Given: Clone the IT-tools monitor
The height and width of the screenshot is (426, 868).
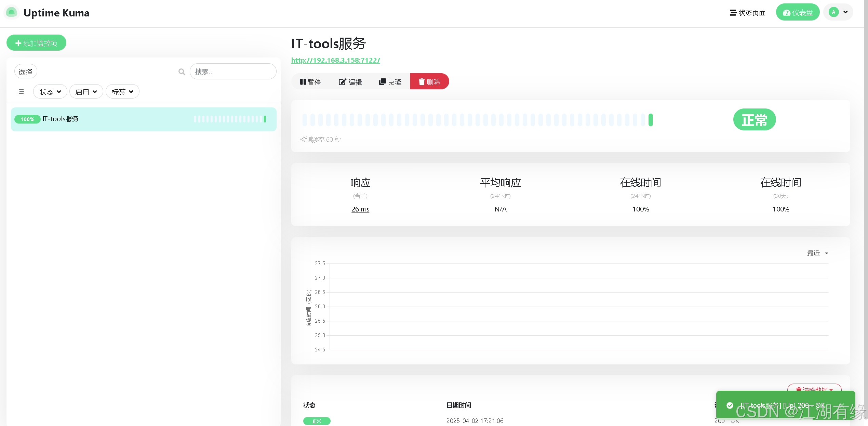Looking at the screenshot, I should [x=390, y=82].
